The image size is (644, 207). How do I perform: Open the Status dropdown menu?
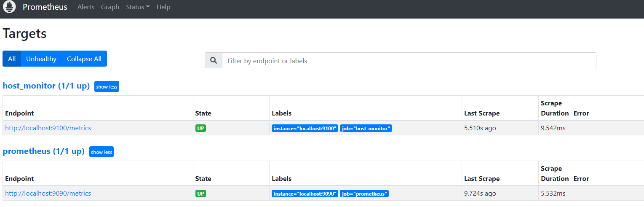coord(138,7)
